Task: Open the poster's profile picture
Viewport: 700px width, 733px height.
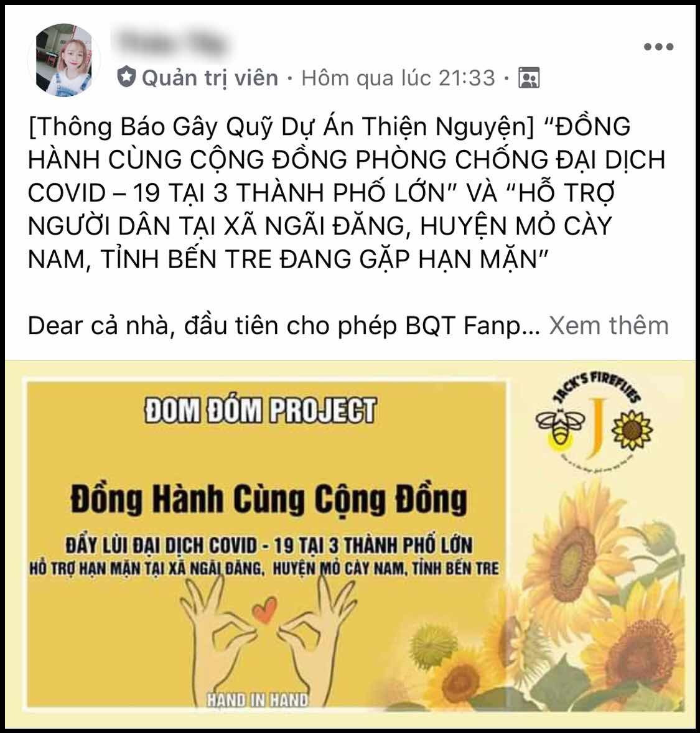Action: 63,60
